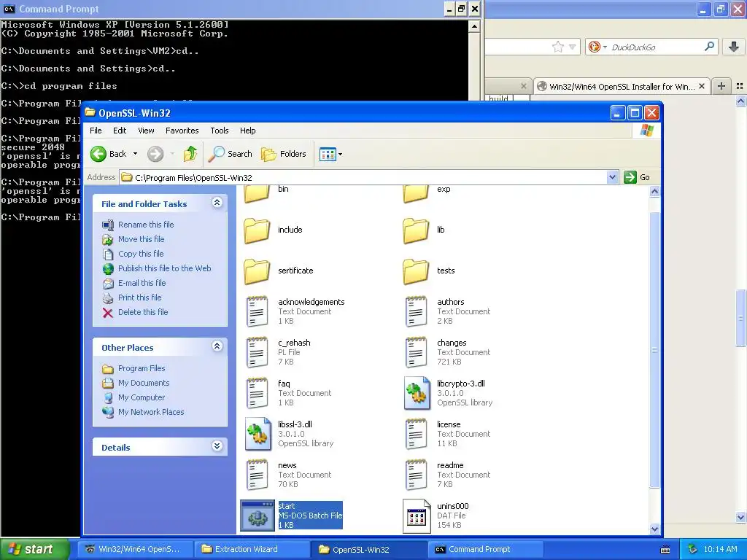Click Explorer file list scroll down arrow
The image size is (747, 560).
click(654, 529)
